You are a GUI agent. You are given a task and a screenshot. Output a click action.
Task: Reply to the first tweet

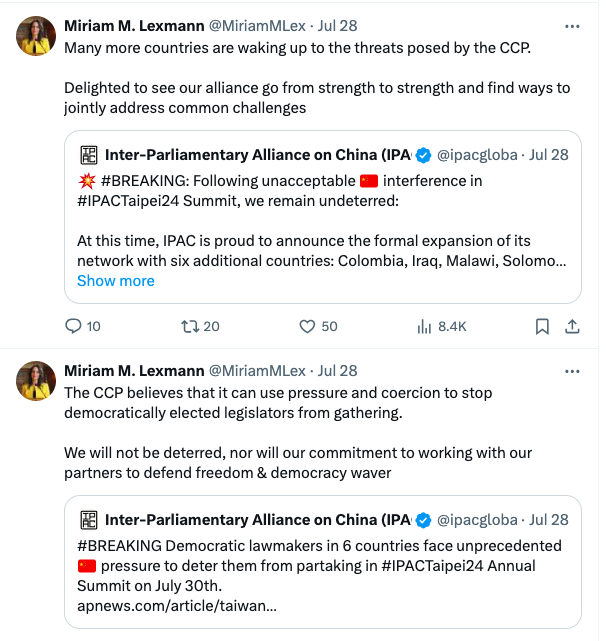(x=73, y=326)
